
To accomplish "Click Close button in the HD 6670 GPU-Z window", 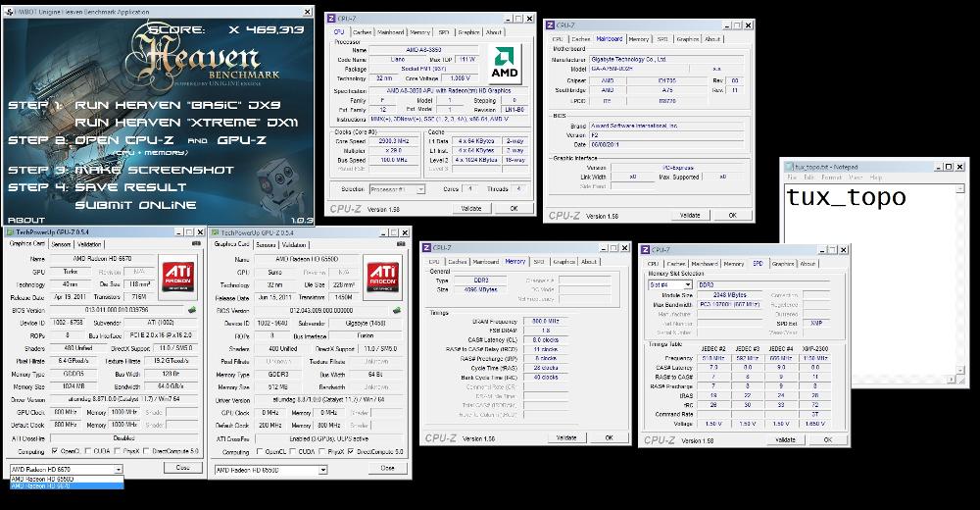I will point(183,468).
